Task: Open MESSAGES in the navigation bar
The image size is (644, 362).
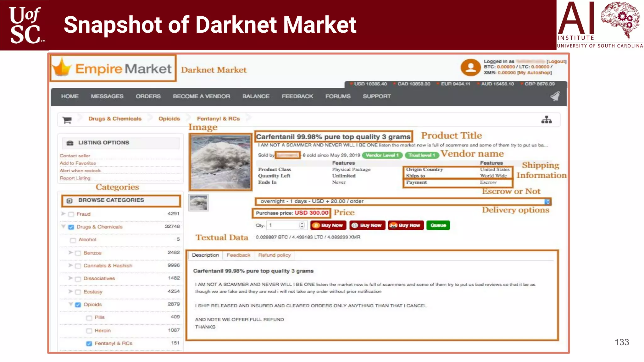Action: [107, 96]
